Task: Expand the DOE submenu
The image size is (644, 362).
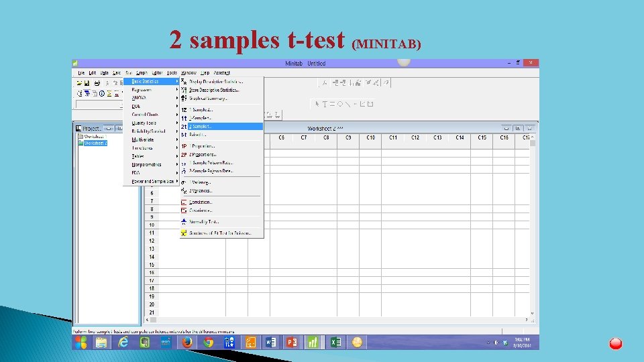Action: (x=152, y=107)
